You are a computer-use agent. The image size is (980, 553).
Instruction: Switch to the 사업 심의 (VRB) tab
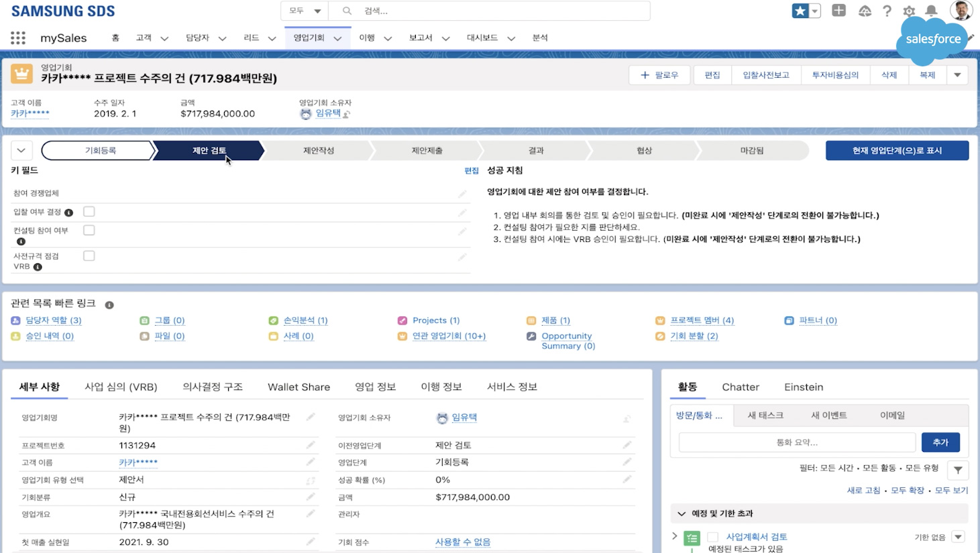point(121,387)
